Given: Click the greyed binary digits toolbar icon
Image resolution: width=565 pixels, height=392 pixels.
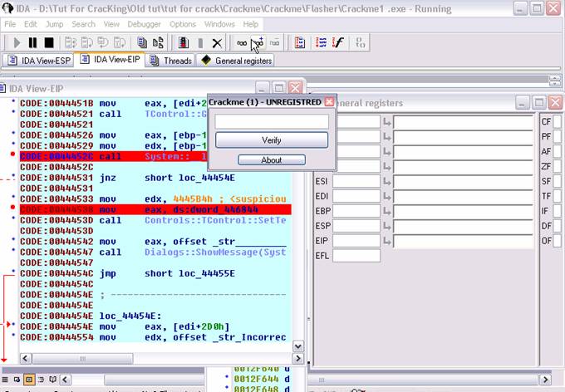Looking at the screenshot, I should [x=361, y=43].
